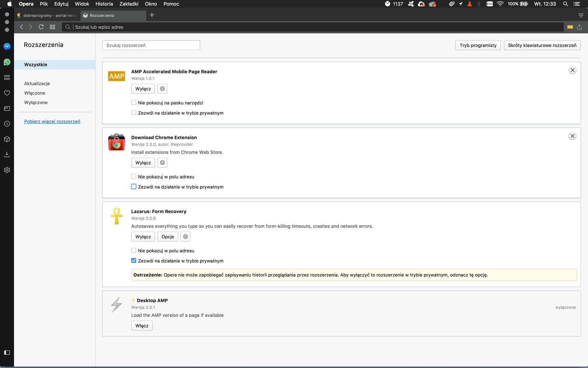
Task: Click the share icon in toolbar
Action: (579, 27)
